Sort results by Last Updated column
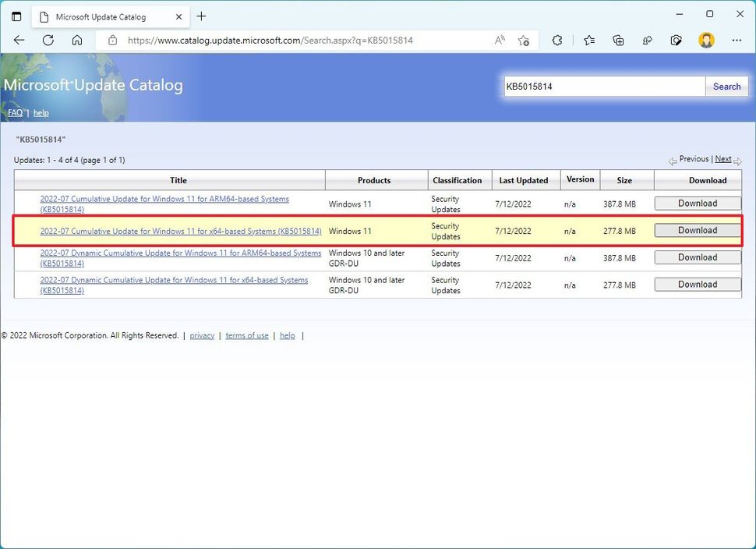 (x=523, y=180)
